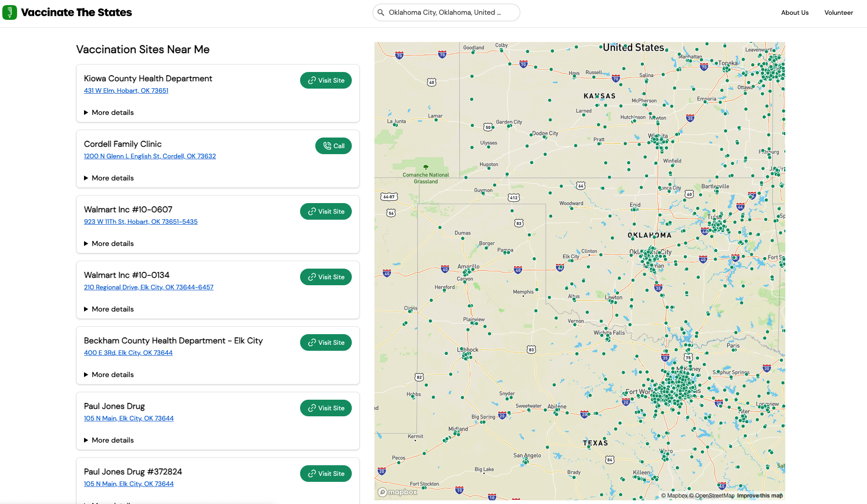Image resolution: width=867 pixels, height=504 pixels.
Task: Expand More details for Paul Jones Drug
Action: (109, 440)
